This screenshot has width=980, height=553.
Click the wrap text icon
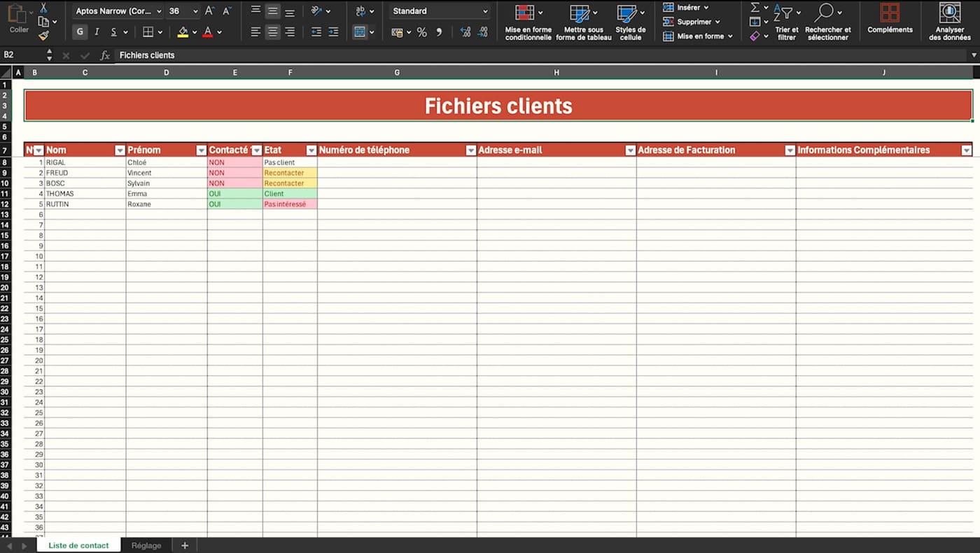(x=360, y=10)
